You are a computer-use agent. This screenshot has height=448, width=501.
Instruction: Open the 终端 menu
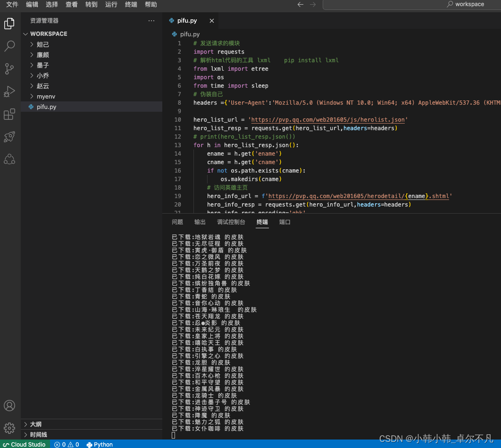coord(131,4)
